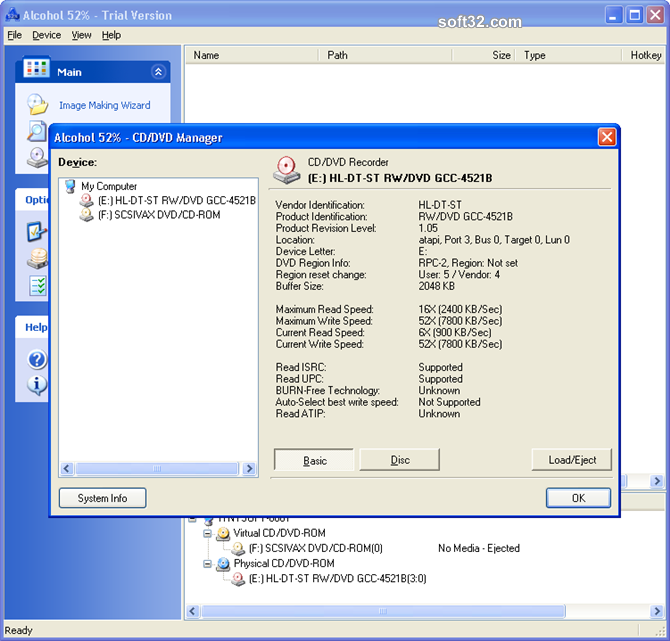
Task: Click the large CD/DVD Recorder icon
Action: click(x=286, y=170)
